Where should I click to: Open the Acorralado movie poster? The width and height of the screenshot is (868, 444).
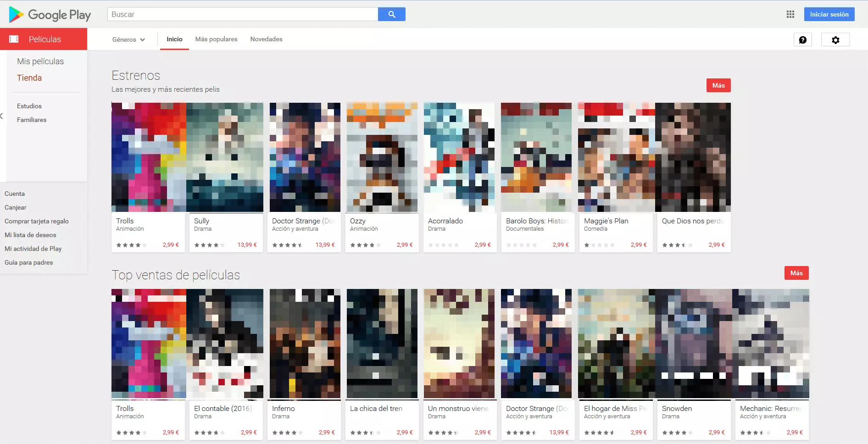459,157
